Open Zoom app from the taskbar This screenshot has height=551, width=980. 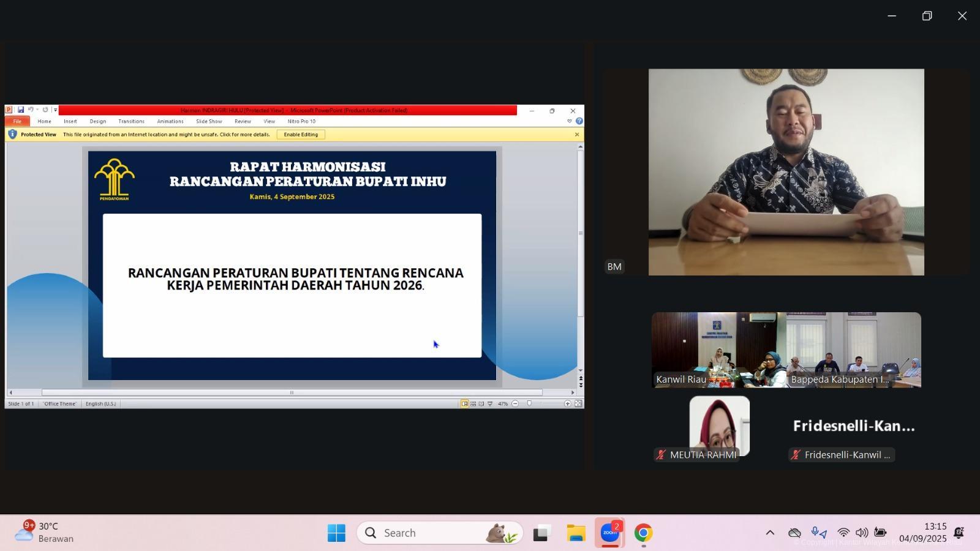(x=609, y=533)
